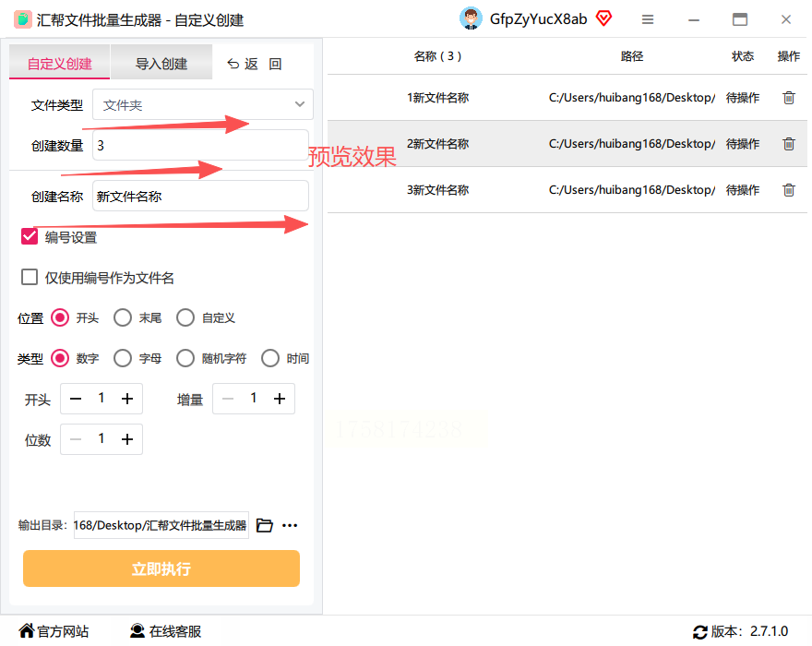The image size is (812, 646).
Task: Click the user avatar icon
Action: (x=471, y=19)
